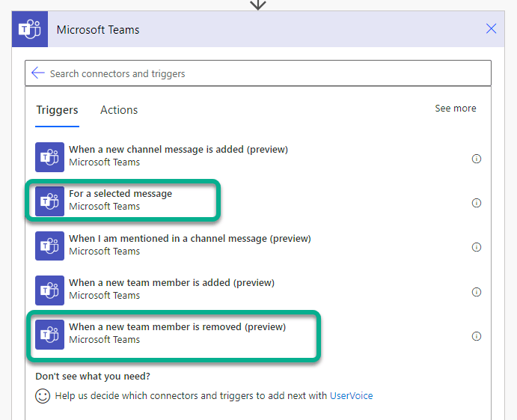
Task: Pick 'When a new team member is added' trigger
Action: [171, 283]
